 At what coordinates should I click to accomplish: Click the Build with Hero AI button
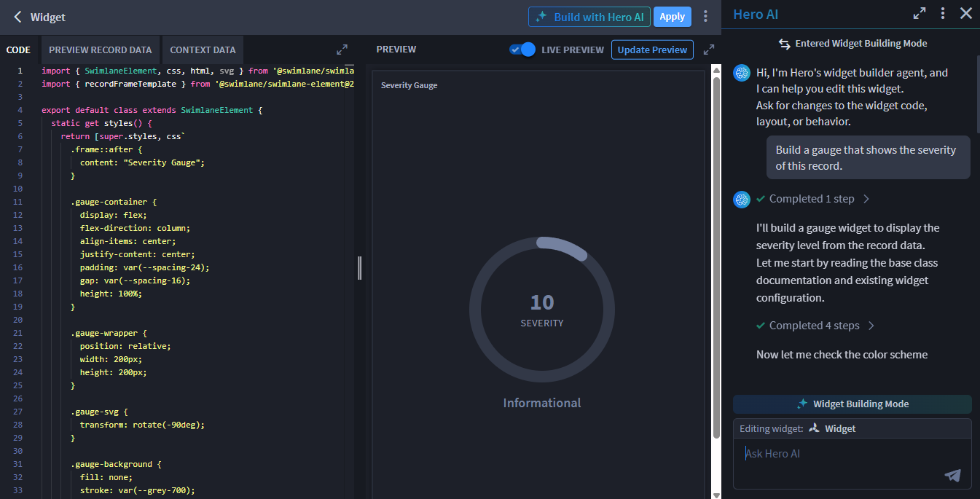[589, 17]
